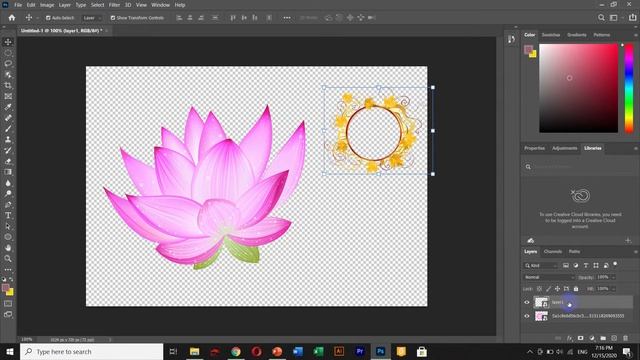Pick a color in the color field

pos(578,88)
